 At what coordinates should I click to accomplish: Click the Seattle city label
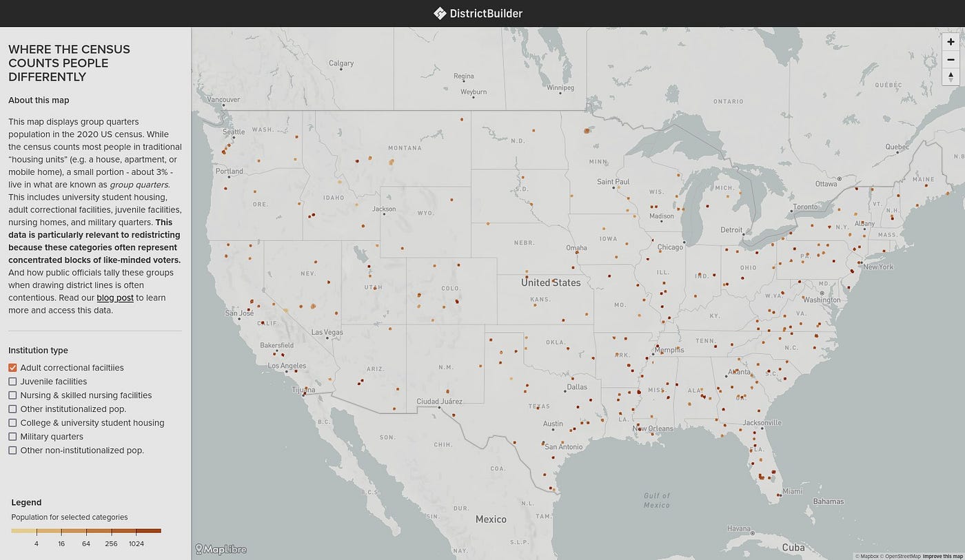click(x=234, y=132)
